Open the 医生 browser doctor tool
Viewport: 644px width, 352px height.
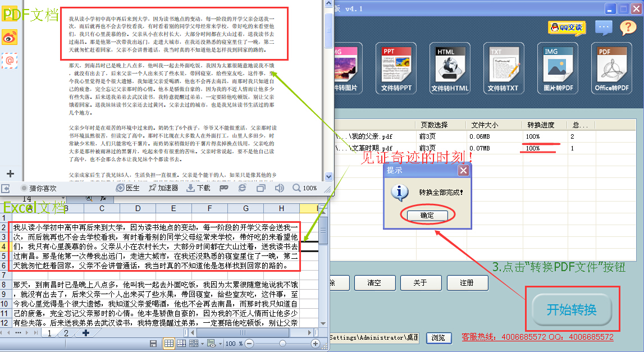[127, 188]
